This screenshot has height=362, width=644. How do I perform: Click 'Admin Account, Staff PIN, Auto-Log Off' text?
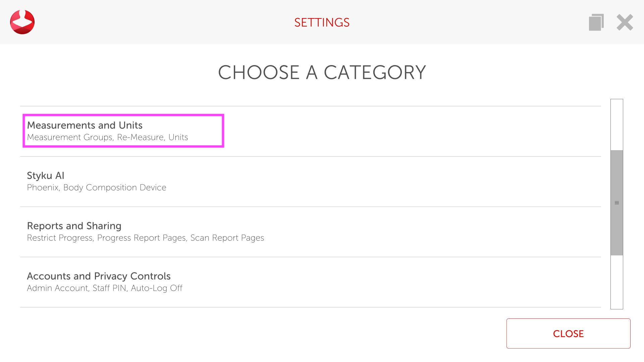[105, 288]
